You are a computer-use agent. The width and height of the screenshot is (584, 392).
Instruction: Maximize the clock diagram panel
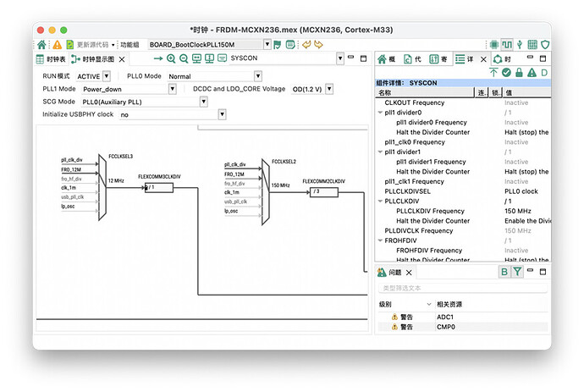tap(363, 58)
